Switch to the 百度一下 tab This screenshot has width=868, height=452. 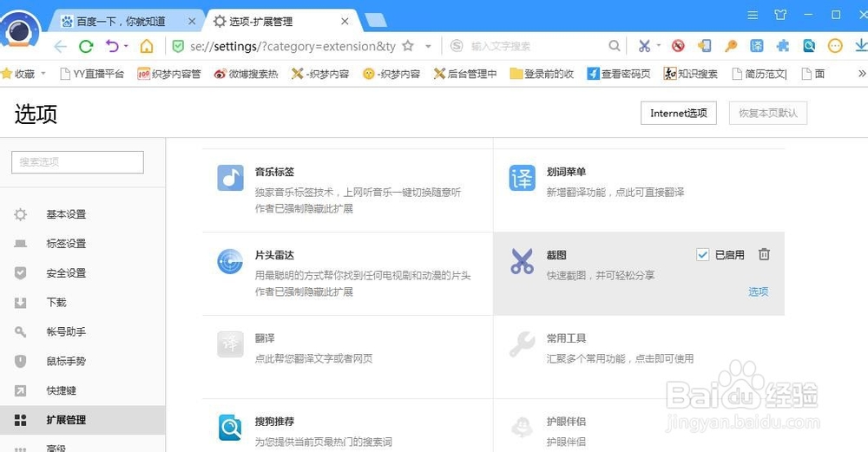(x=122, y=22)
